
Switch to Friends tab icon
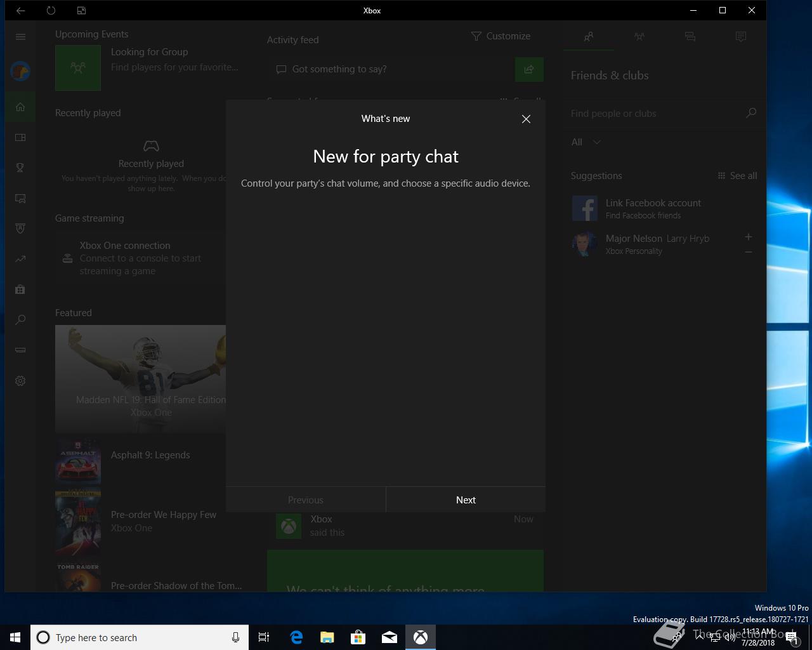pos(589,37)
